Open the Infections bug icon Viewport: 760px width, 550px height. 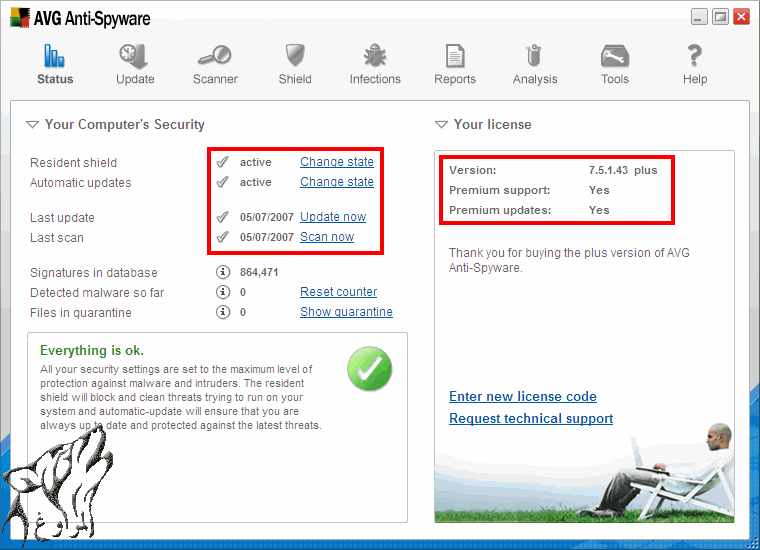point(375,55)
